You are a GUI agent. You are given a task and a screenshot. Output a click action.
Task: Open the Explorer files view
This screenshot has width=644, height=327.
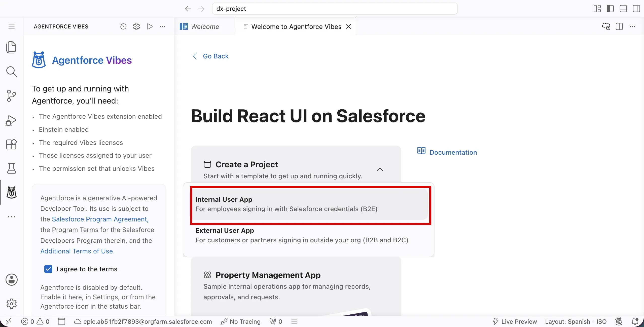pyautogui.click(x=11, y=47)
